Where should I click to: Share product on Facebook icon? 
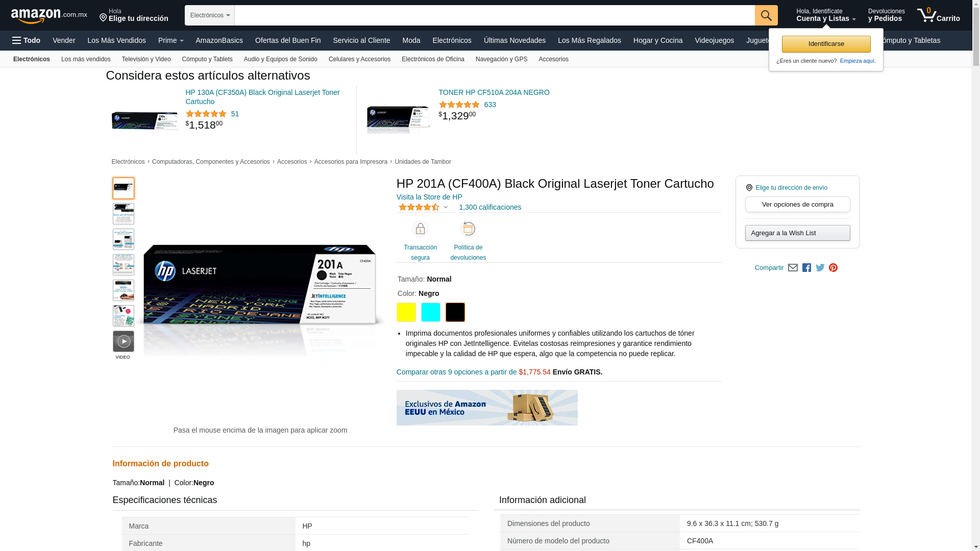click(x=806, y=268)
